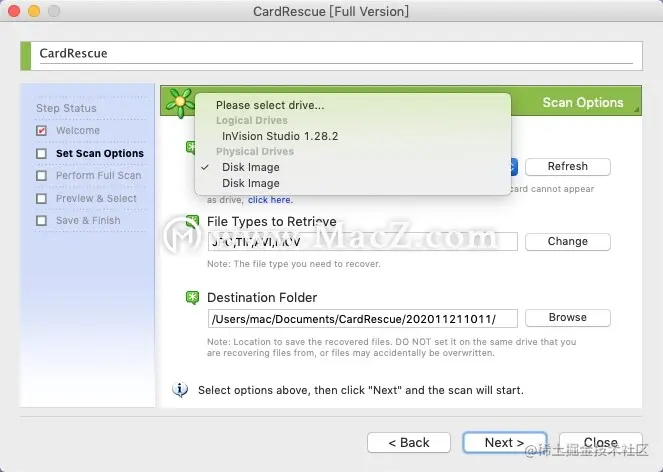Toggle the Save & Finish checkbox
Viewport: 663px width, 472px height.
tap(41, 220)
